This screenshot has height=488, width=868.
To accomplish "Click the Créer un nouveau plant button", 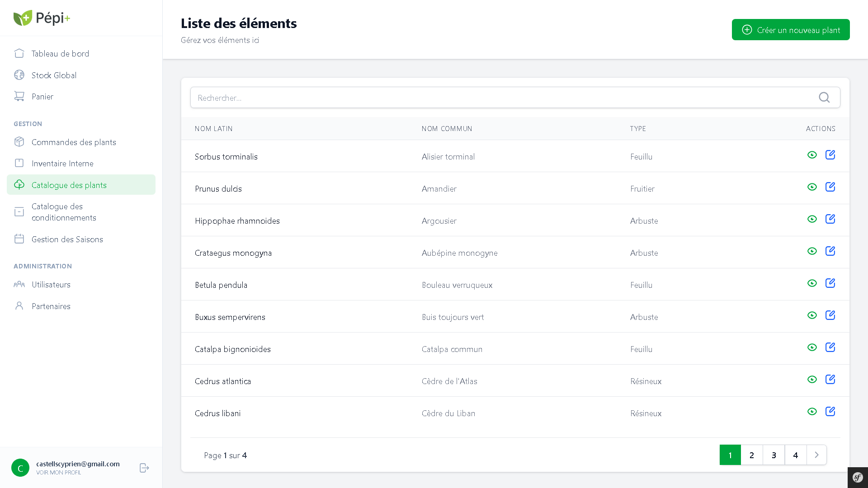I will tap(791, 29).
